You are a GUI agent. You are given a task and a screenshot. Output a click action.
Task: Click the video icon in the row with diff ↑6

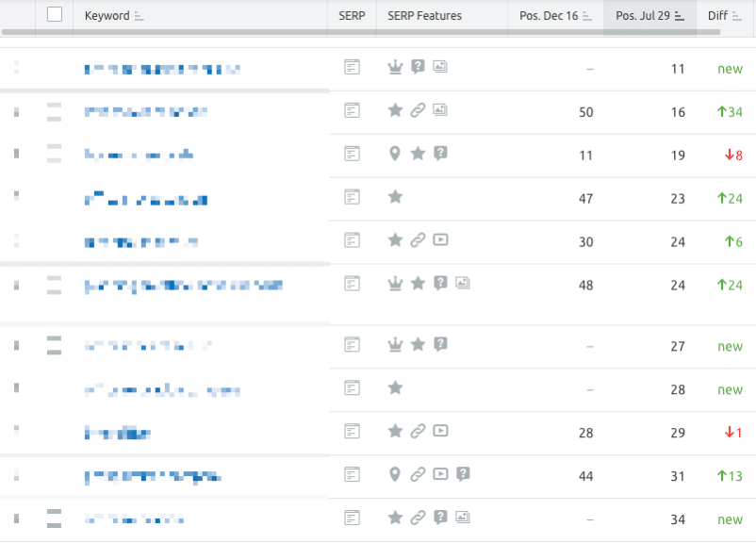(x=440, y=239)
